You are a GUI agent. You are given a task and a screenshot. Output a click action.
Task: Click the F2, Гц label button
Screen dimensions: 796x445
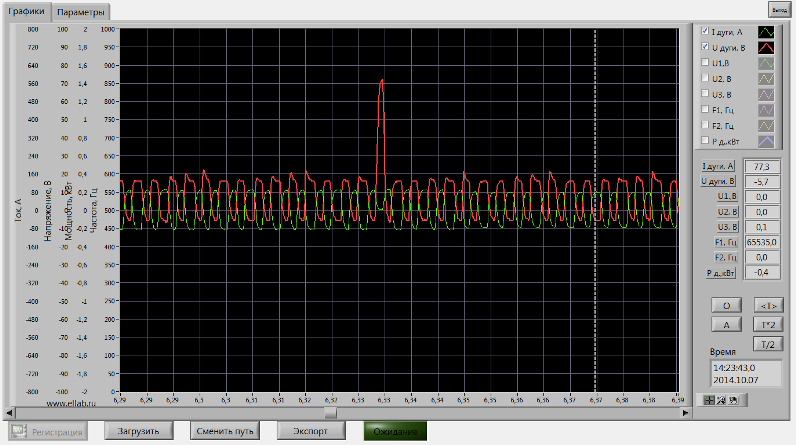(726, 257)
